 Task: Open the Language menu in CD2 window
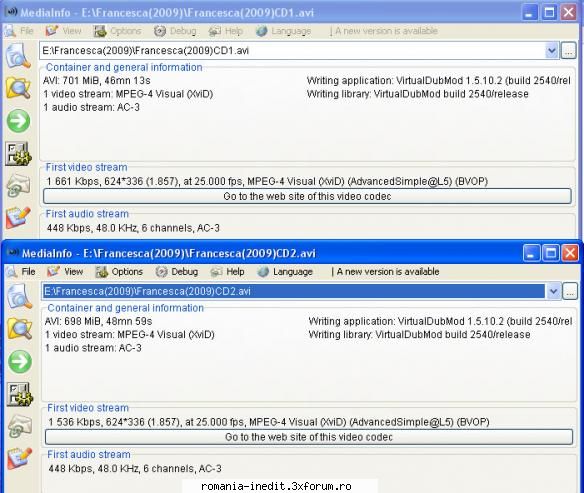point(285,272)
